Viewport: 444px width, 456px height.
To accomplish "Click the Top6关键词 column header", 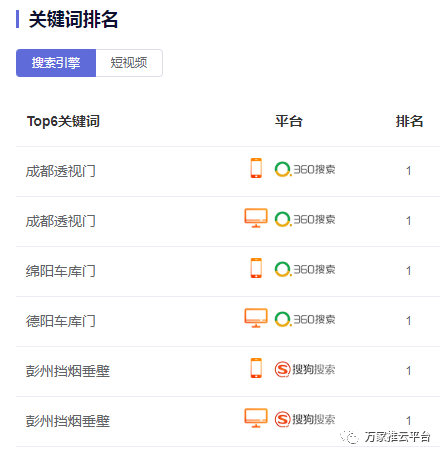I will [63, 121].
